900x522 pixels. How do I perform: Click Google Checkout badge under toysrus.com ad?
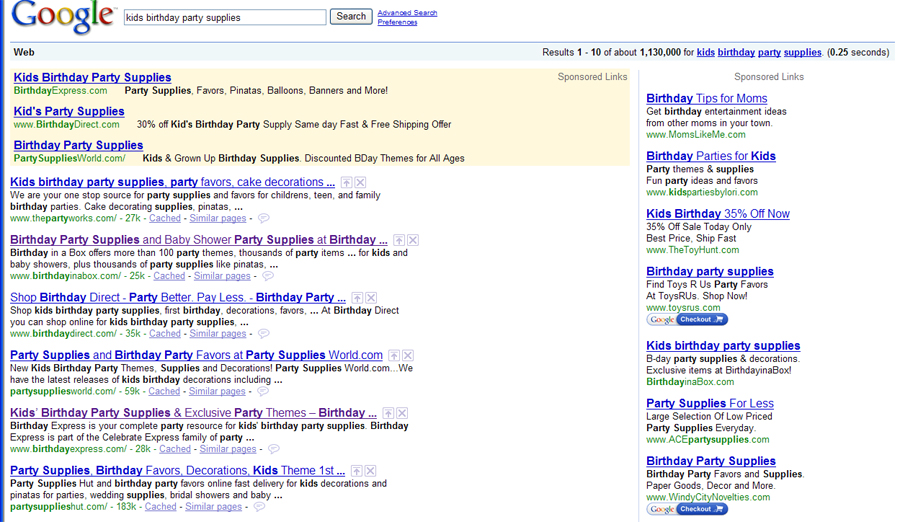[x=687, y=320]
